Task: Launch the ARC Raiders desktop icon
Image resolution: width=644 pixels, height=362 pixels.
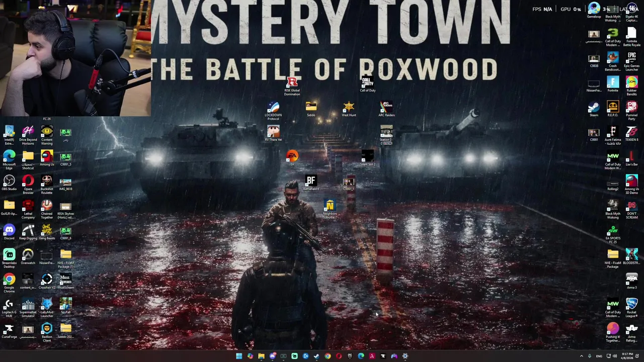Action: (x=386, y=109)
